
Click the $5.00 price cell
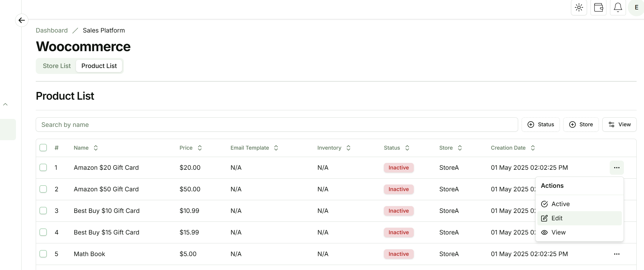tap(188, 254)
